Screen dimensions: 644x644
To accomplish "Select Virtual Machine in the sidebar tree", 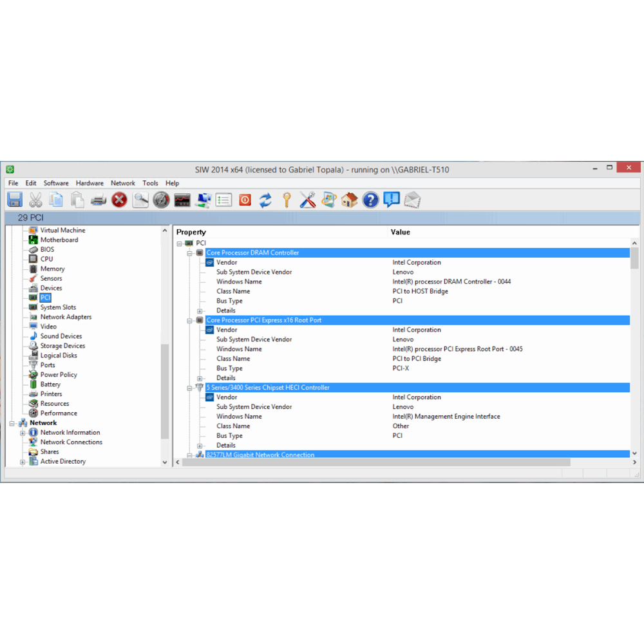I will [63, 231].
